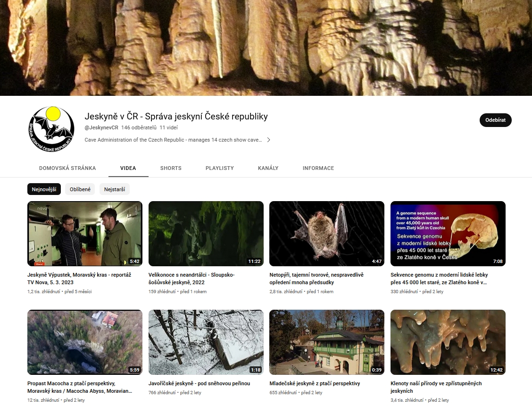Open the Shorts tab

click(x=171, y=168)
